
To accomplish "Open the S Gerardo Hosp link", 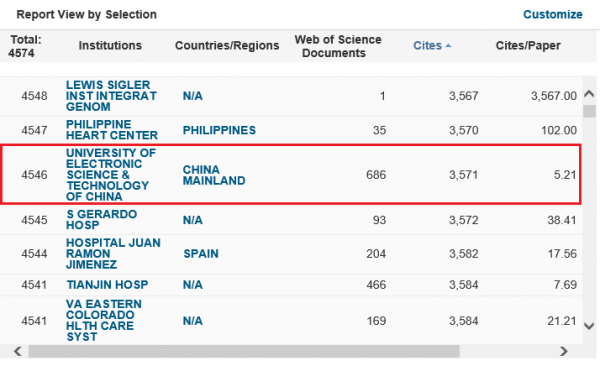I will (101, 219).
